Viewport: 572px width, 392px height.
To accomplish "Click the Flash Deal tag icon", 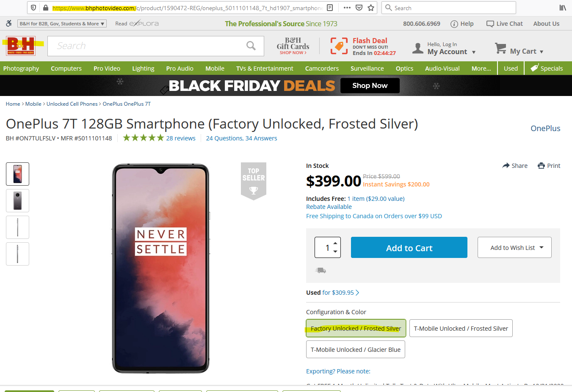I will 339,46.
